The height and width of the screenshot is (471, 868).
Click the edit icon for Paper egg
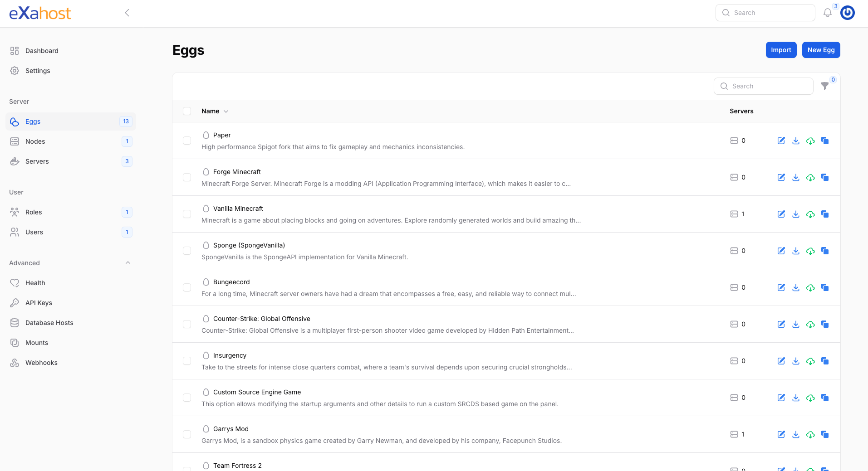tap(781, 141)
